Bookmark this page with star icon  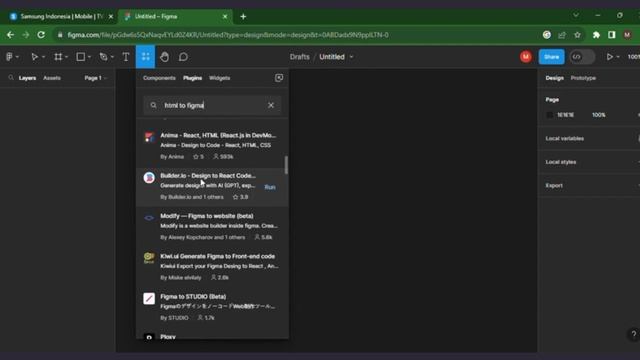click(x=577, y=35)
